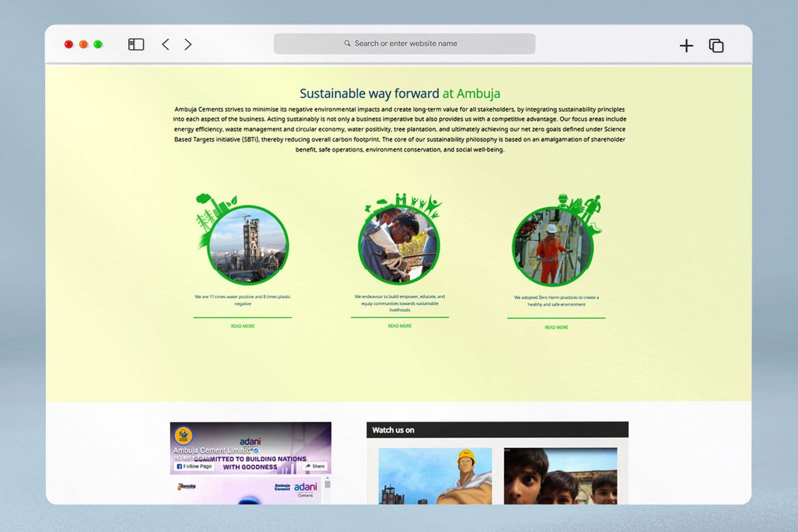Click the Ambuja Cement round logo
The image size is (798, 532).
pos(184,435)
